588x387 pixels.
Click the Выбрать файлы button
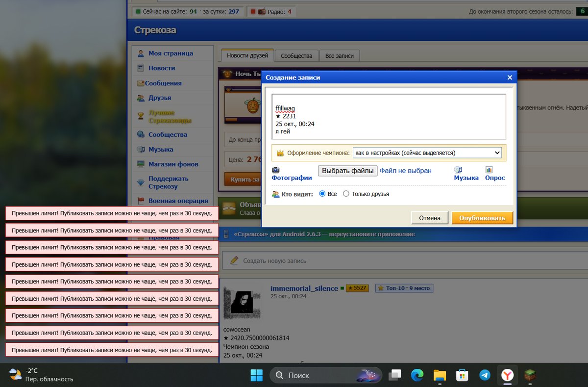347,171
